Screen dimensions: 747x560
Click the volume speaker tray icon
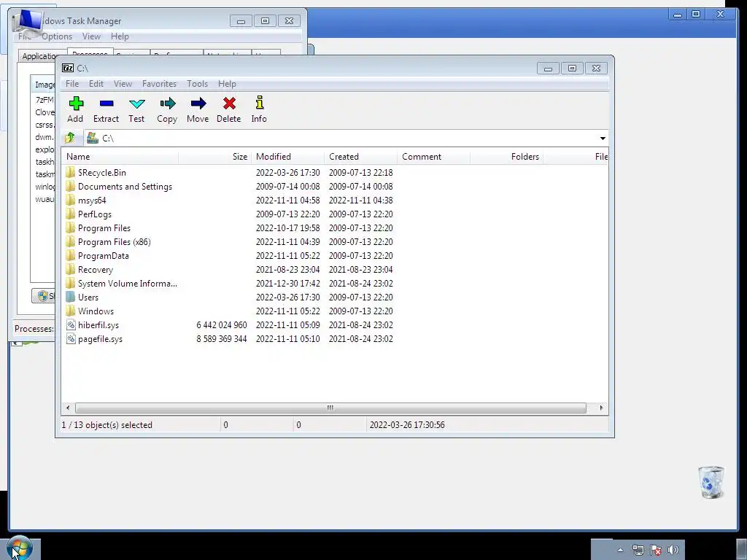[x=673, y=550]
